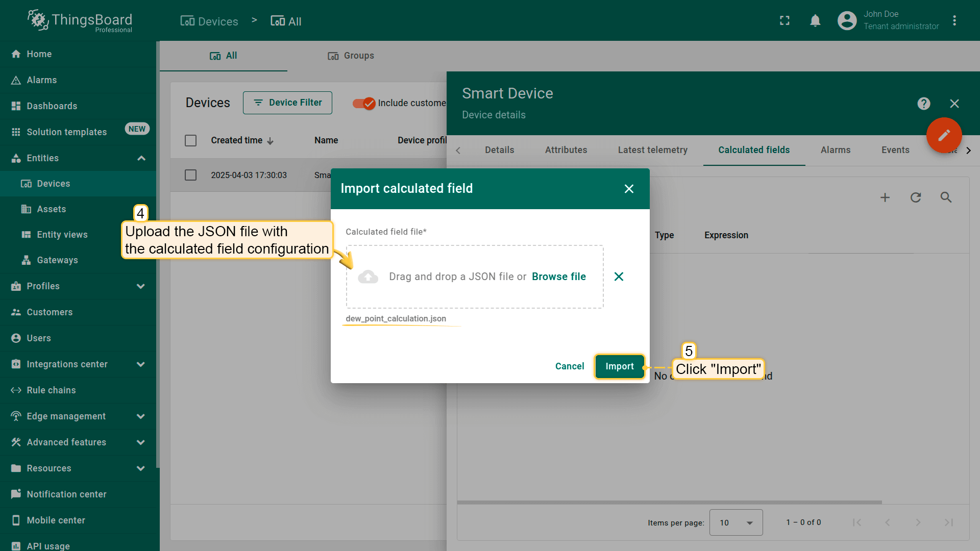Open search in calculated fields panel

click(x=946, y=197)
